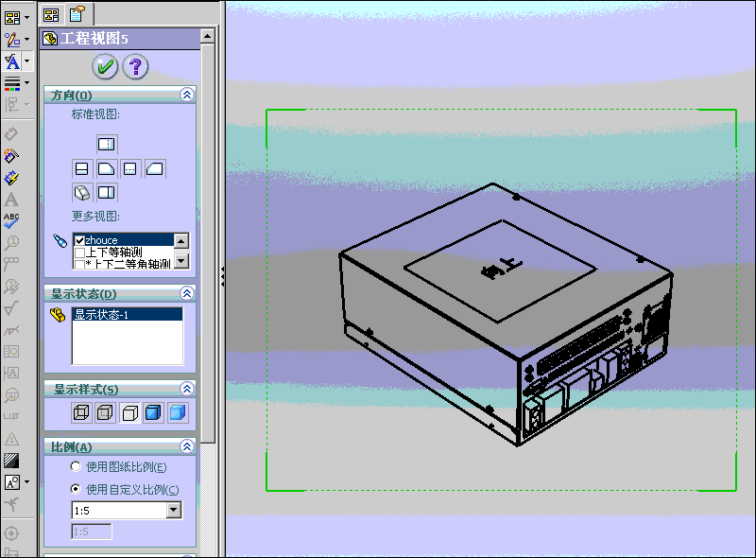The image size is (756, 558).
Task: Open dropdown beside the line color icon
Action: click(27, 83)
